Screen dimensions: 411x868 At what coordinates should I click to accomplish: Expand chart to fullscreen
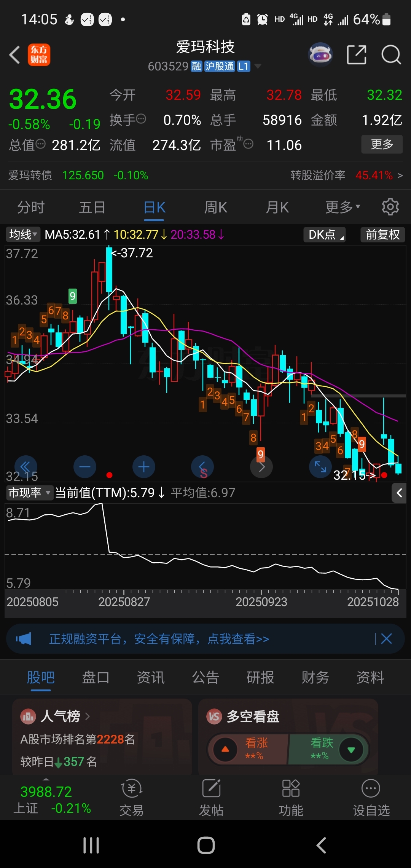tap(320, 467)
